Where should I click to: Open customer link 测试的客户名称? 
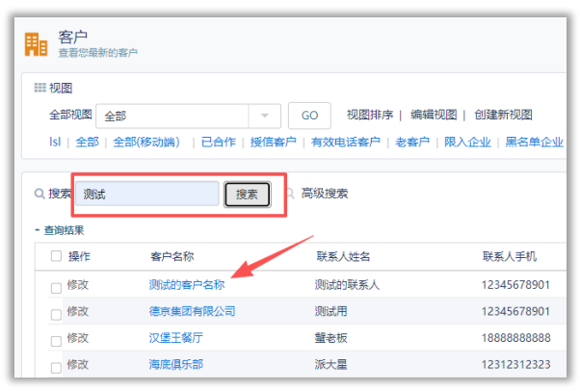pyautogui.click(x=187, y=285)
